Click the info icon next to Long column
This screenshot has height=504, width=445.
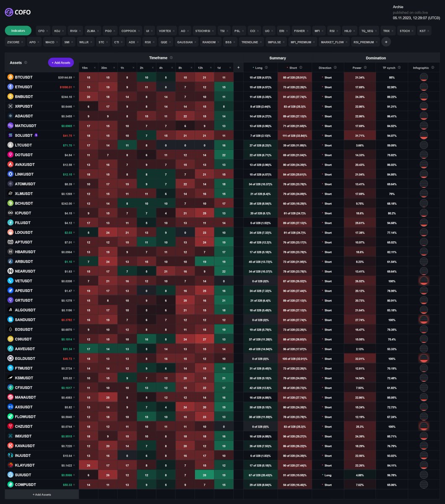click(266, 68)
